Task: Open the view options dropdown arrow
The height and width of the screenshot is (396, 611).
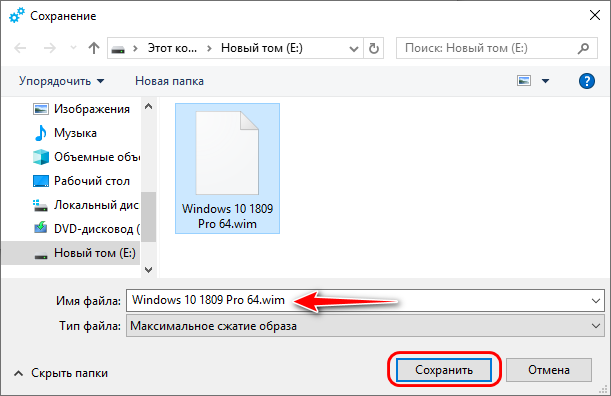Action: click(x=545, y=81)
